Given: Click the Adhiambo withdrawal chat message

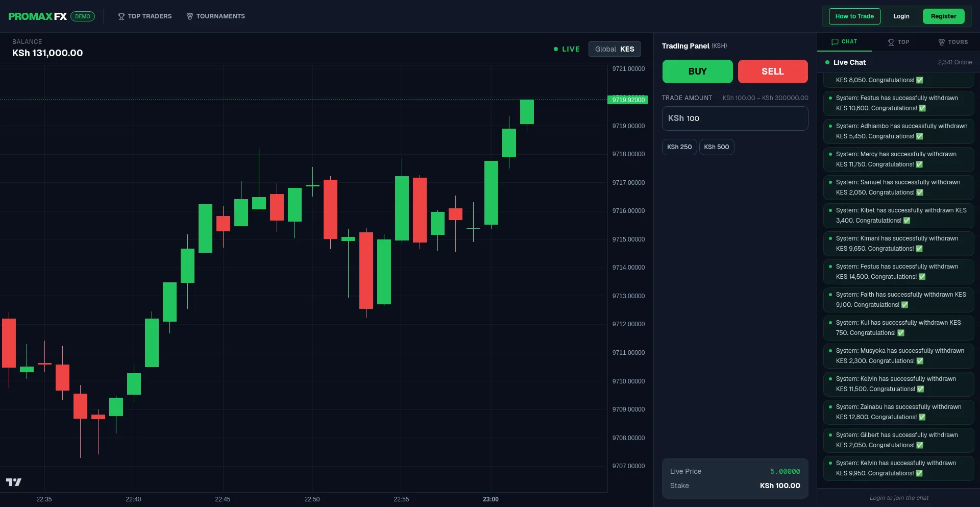Looking at the screenshot, I should click(898, 131).
